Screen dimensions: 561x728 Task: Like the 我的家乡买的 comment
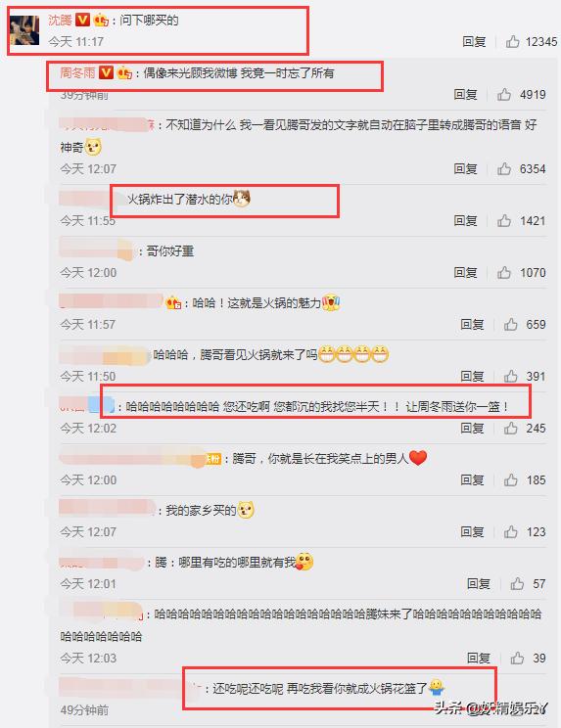click(511, 532)
